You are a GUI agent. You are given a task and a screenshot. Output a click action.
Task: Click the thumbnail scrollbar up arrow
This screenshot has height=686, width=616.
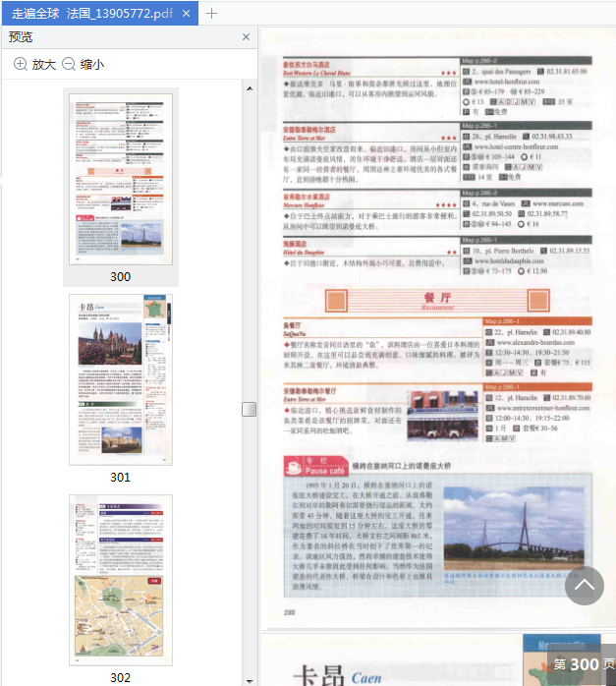pyautogui.click(x=250, y=88)
